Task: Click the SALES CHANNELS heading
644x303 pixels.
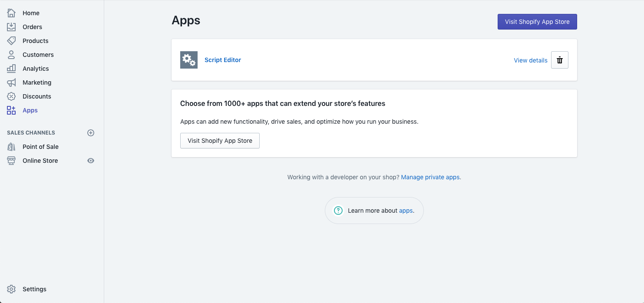Action: (x=31, y=133)
